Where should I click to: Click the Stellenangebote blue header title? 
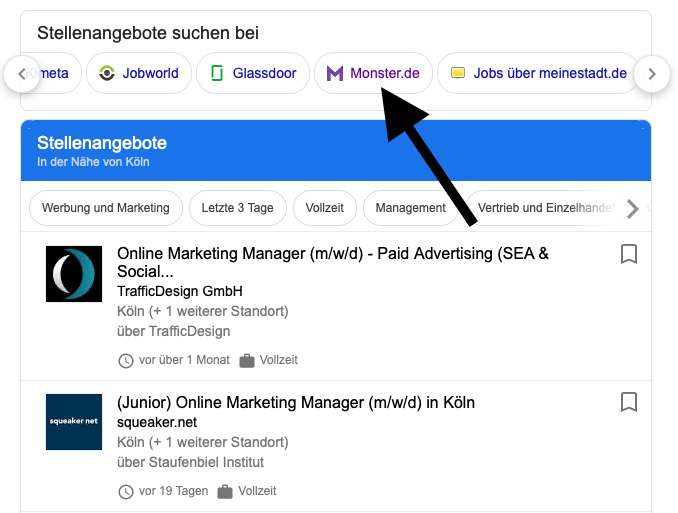pos(102,143)
